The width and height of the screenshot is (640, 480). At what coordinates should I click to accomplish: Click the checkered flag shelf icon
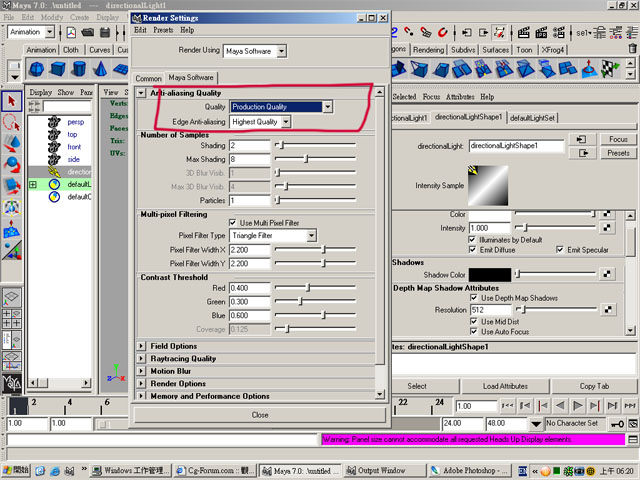click(610, 69)
